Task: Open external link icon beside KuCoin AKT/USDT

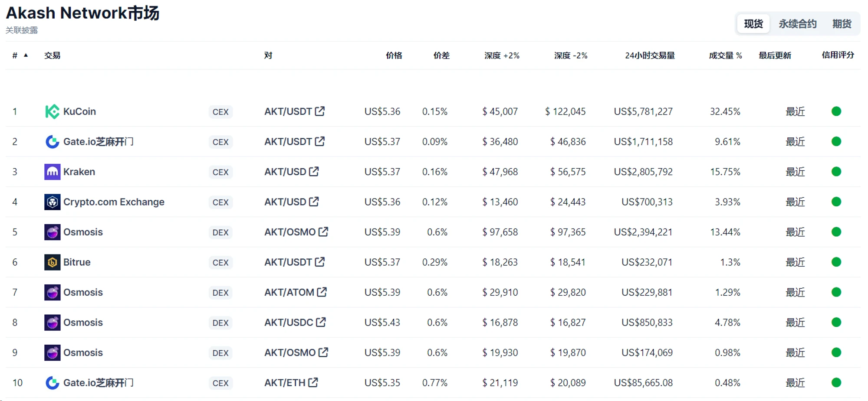Action: tap(320, 111)
